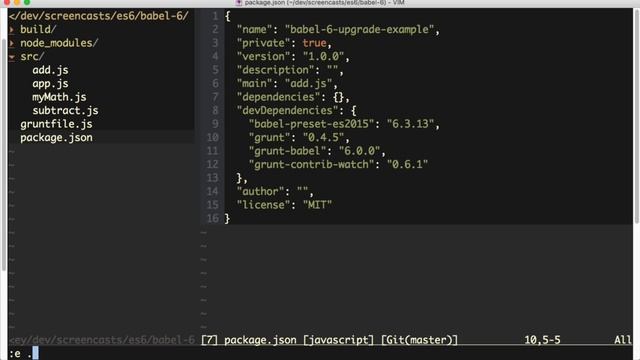Click the "0.6.1" value
640x360 pixels.
point(407,164)
